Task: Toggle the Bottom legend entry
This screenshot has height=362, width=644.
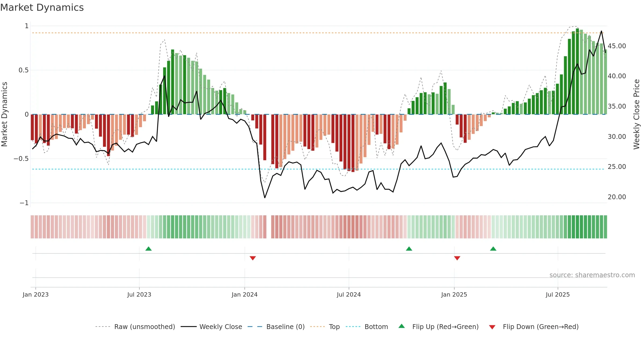Action: coord(367,327)
